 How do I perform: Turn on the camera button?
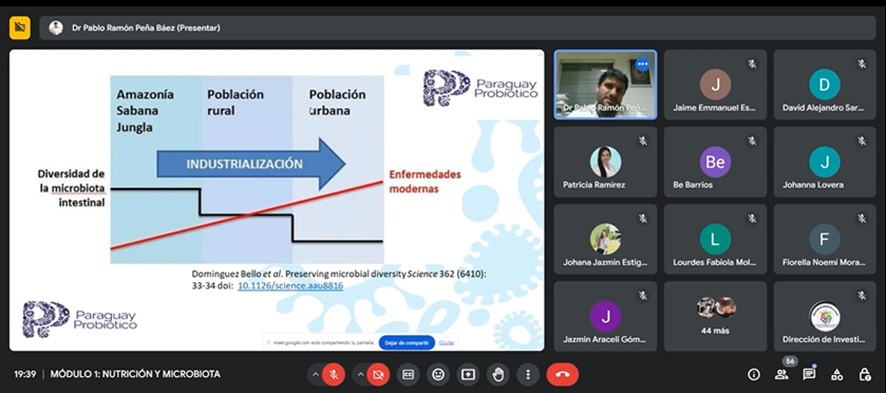tap(379, 374)
